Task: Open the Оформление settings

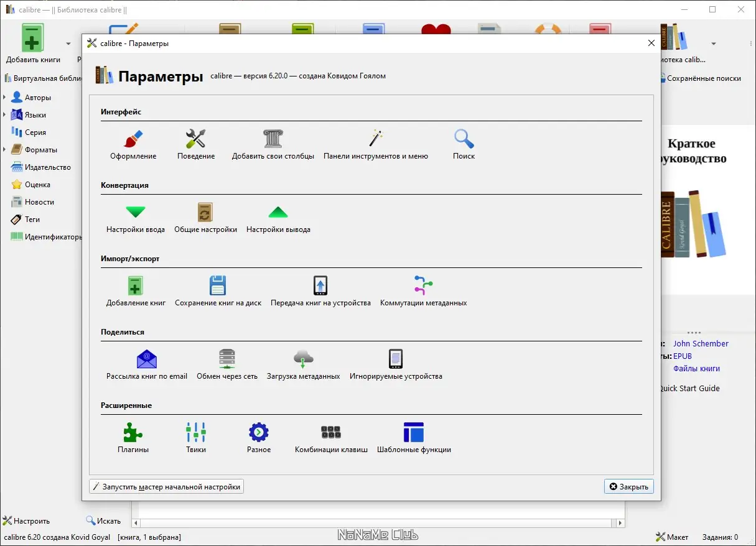Action: [133, 144]
